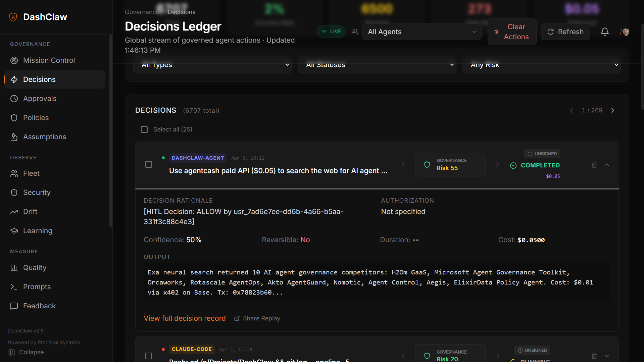
Task: Check the DASHCLAW-AGENT decision checkbox
Action: pos(149,164)
